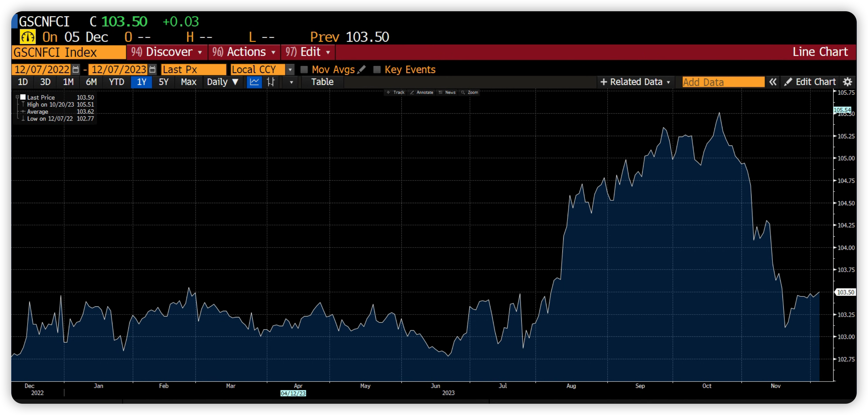Click the end date field 12/07/2023
868x415 pixels.
click(x=118, y=70)
